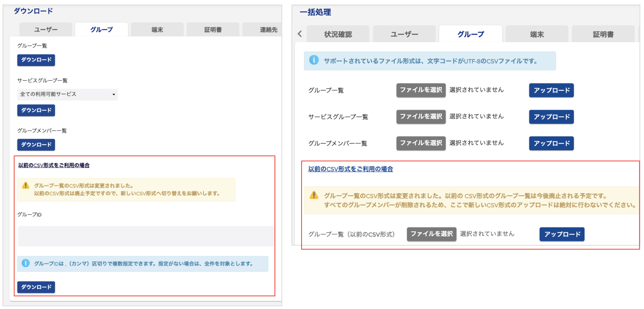This screenshot has width=644, height=309.
Task: Click the ダウンロード panel heading
Action: pyautogui.click(x=33, y=11)
